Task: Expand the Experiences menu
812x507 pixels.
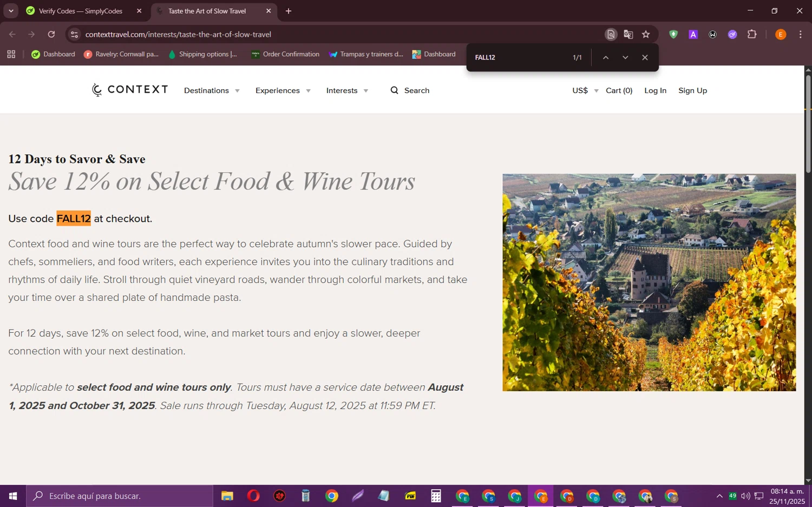Action: click(x=283, y=90)
